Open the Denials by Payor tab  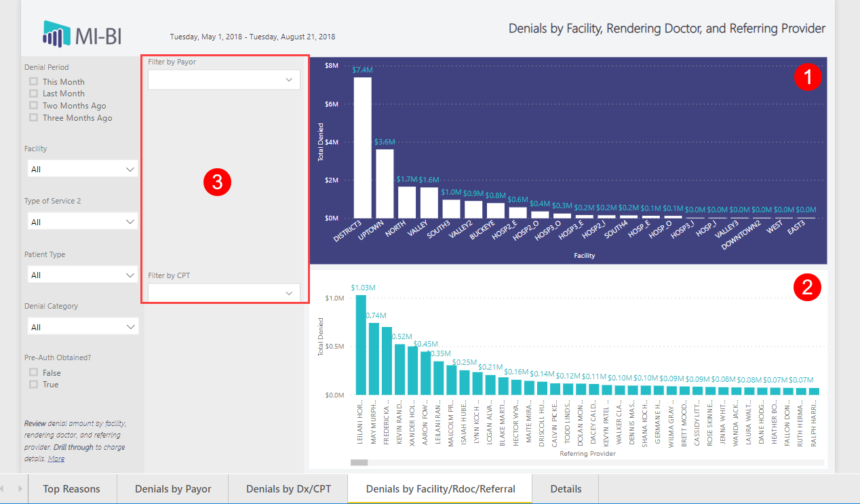pyautogui.click(x=173, y=488)
